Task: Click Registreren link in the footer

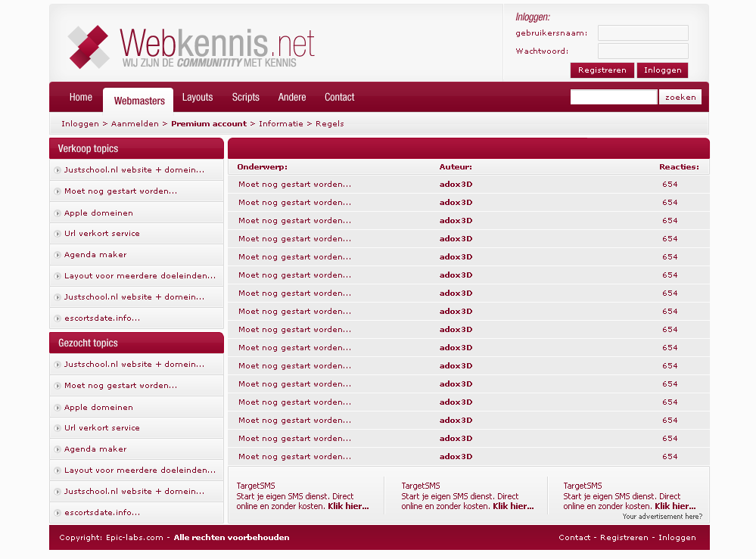Action: point(624,538)
